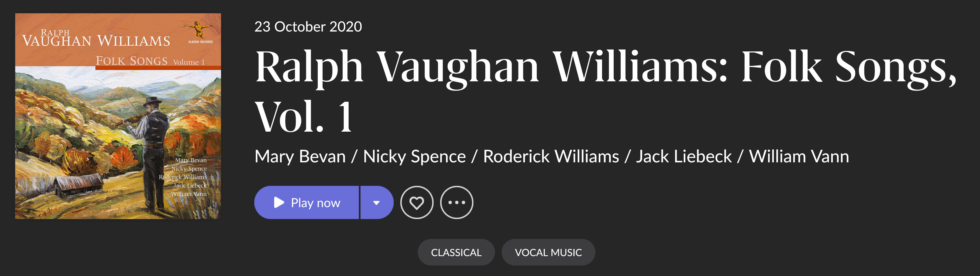The image size is (980, 276).
Task: Open the William Vann artist link
Action: 799,156
